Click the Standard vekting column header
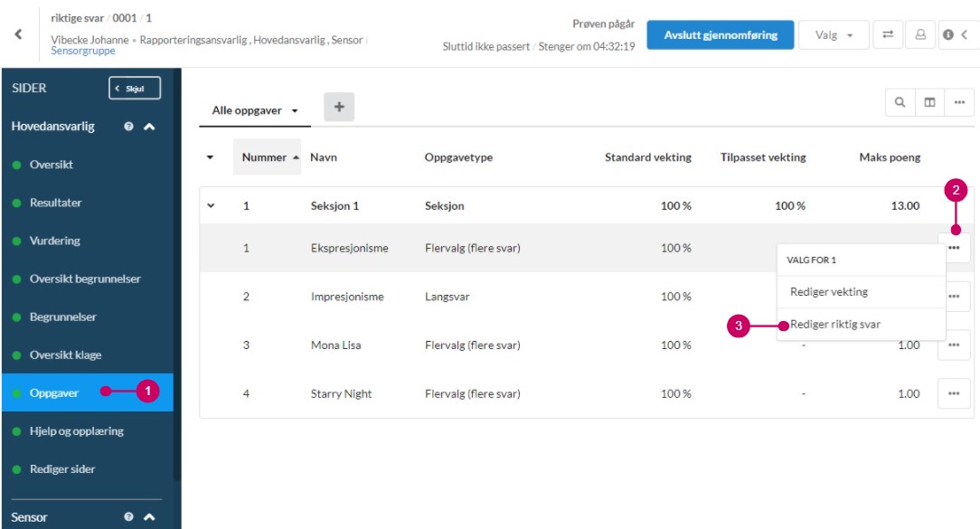 [647, 157]
